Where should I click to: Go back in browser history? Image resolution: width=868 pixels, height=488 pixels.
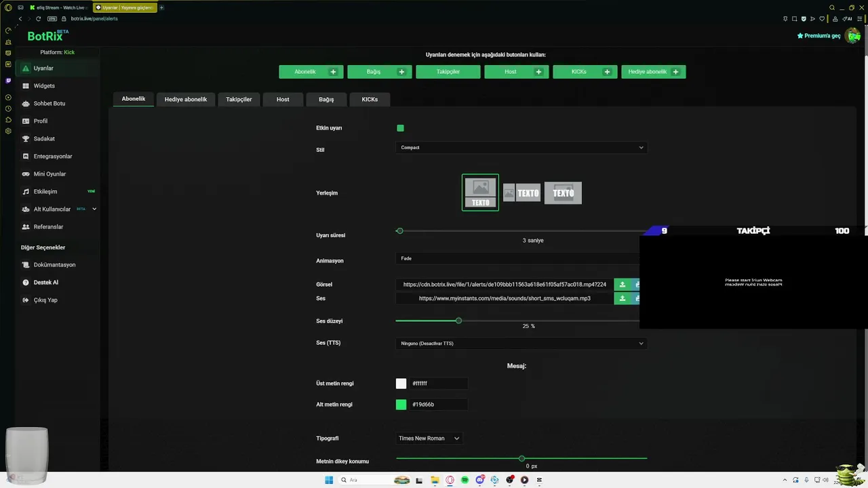click(x=20, y=18)
